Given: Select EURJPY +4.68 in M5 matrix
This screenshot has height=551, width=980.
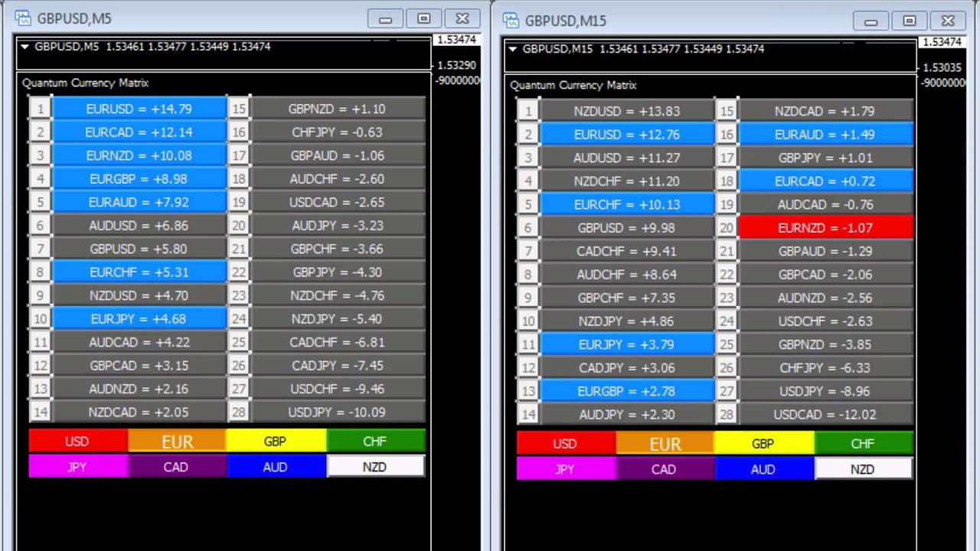Looking at the screenshot, I should (139, 319).
